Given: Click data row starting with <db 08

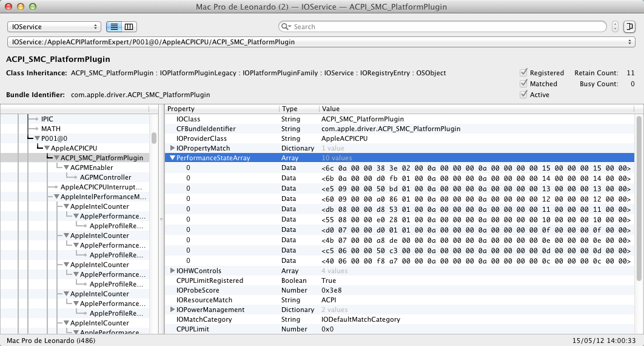Looking at the screenshot, I should point(400,209).
